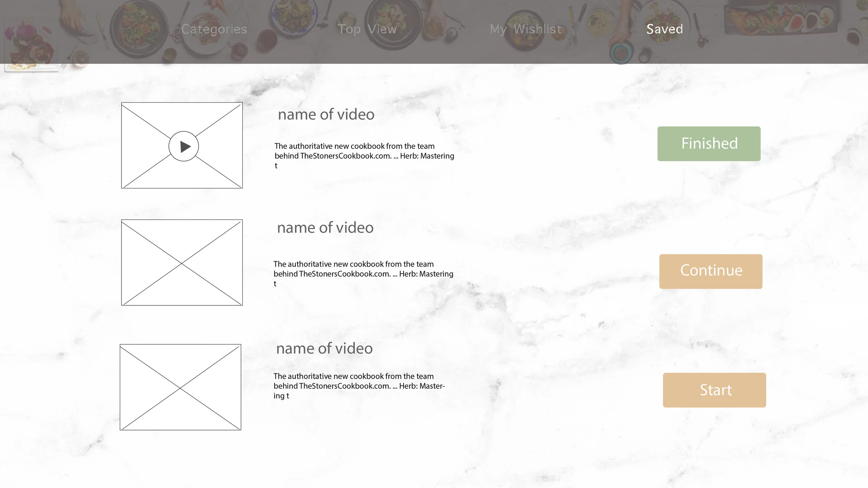Image resolution: width=868 pixels, height=488 pixels.
Task: Click TheStonersCookbook.com in the second description
Action: [345, 274]
